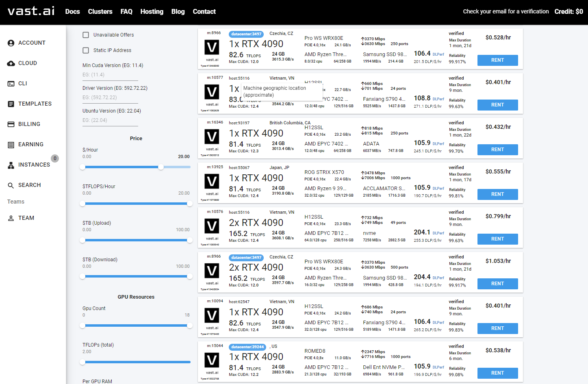Image resolution: width=588 pixels, height=384 pixels.
Task: Click the V logo of machine m:13925
Action: (212, 182)
